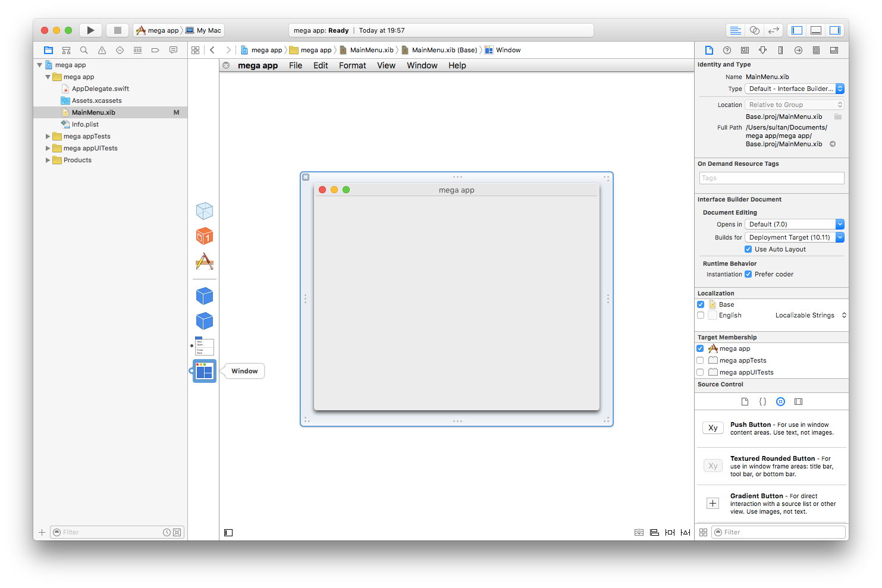
Task: Show the Media library
Action: point(798,402)
